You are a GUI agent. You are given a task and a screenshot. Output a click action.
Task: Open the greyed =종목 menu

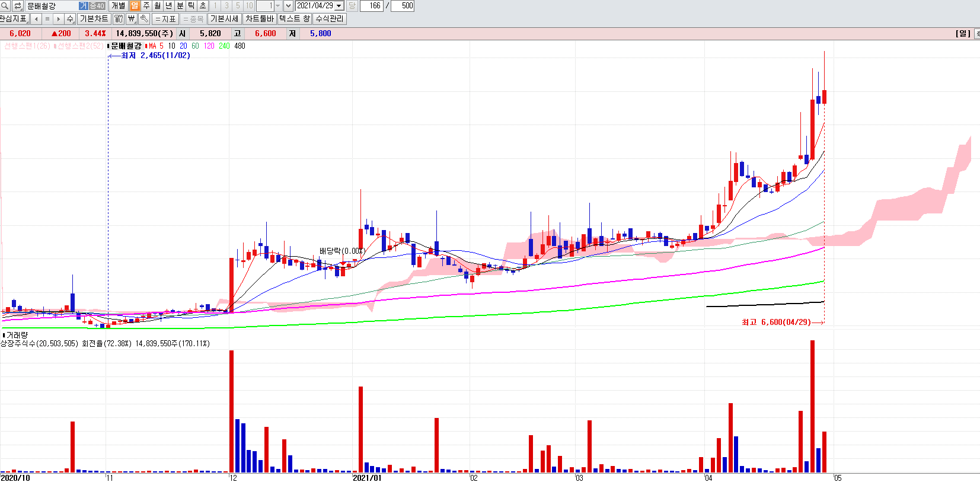click(193, 19)
